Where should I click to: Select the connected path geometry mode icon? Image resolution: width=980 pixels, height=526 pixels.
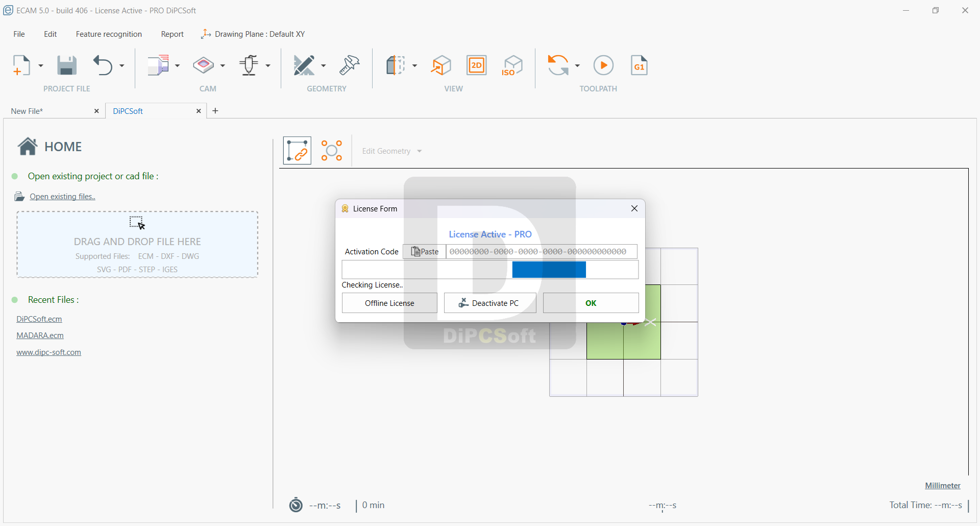(x=297, y=151)
